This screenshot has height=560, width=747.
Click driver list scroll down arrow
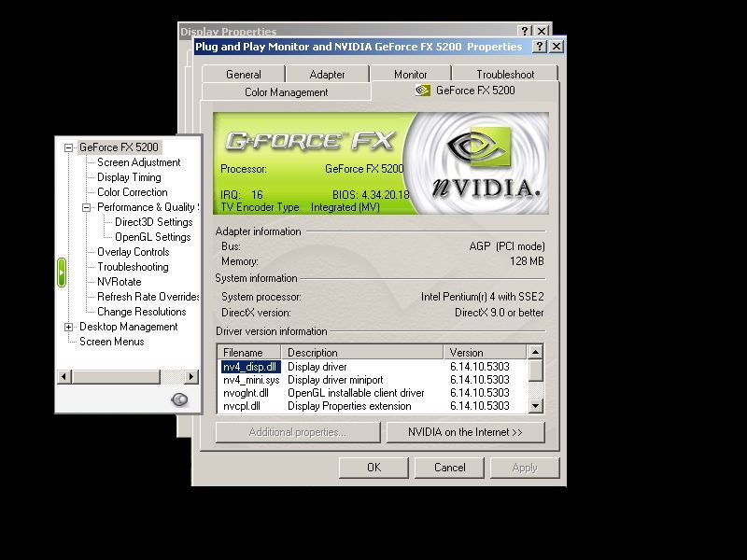point(535,406)
